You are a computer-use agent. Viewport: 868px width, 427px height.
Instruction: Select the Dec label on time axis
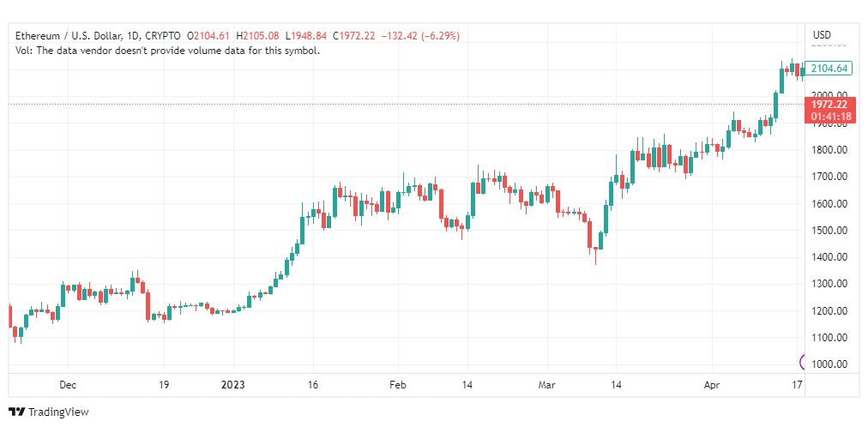(x=68, y=385)
